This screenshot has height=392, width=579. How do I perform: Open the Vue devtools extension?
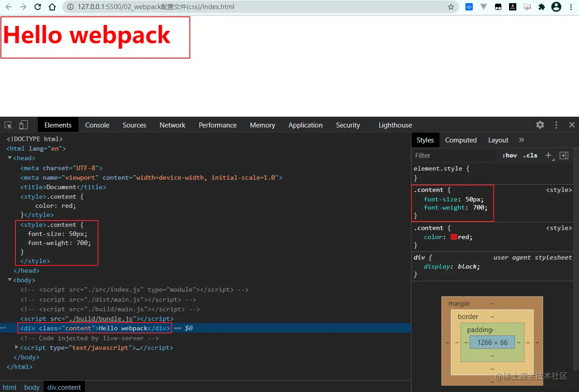click(484, 7)
